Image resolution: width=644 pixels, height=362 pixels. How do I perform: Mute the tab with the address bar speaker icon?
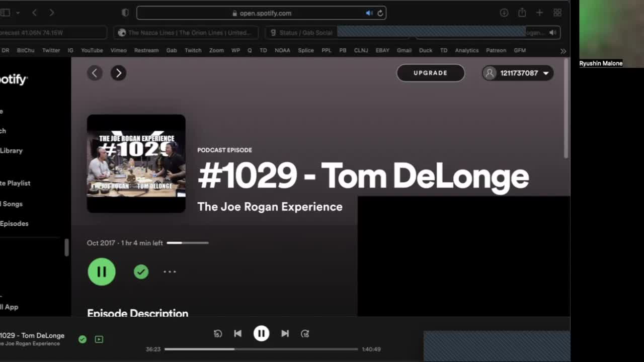[369, 13]
